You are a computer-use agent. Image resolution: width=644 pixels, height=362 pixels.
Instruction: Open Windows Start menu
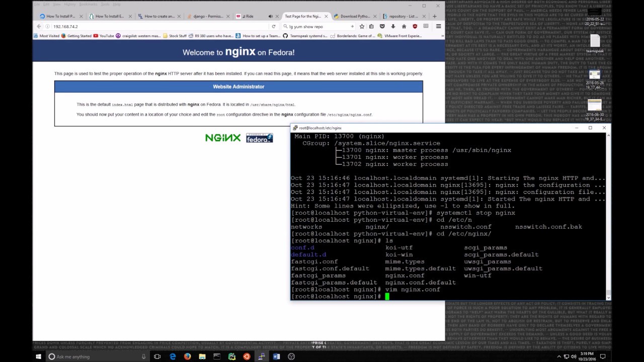[38, 356]
